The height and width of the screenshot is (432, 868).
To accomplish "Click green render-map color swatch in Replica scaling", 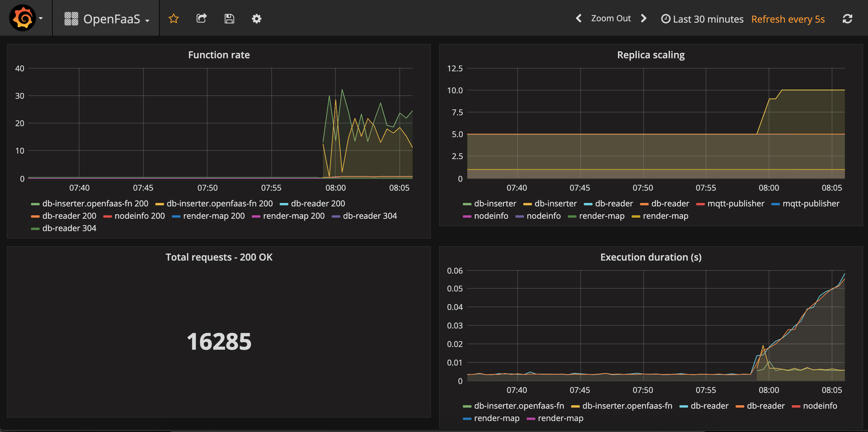I will (572, 216).
